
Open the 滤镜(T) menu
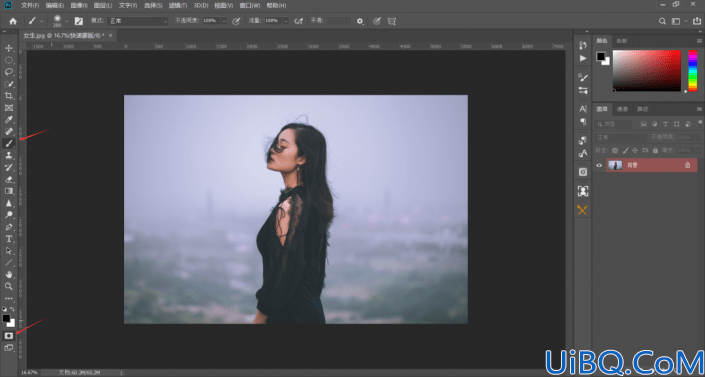tap(178, 5)
